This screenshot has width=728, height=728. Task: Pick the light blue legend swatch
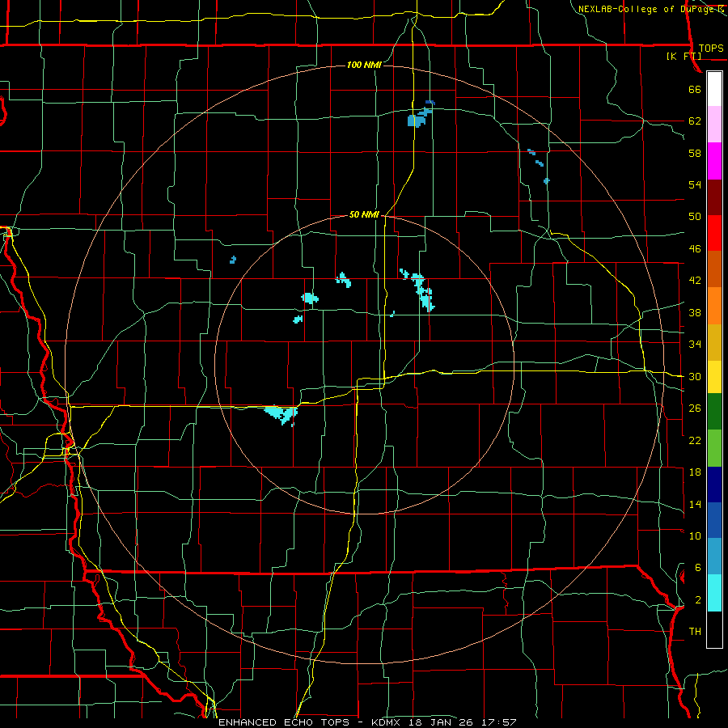pos(714,557)
